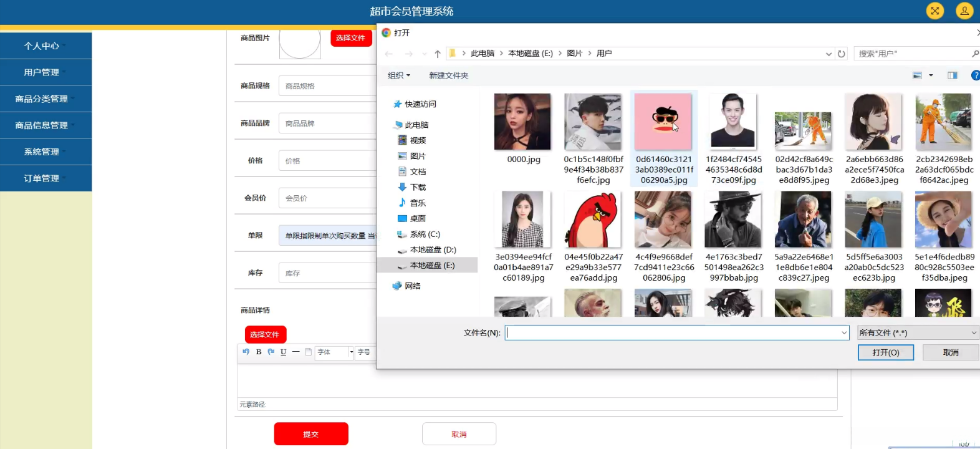Click 打开(O) in the file dialog

(886, 352)
